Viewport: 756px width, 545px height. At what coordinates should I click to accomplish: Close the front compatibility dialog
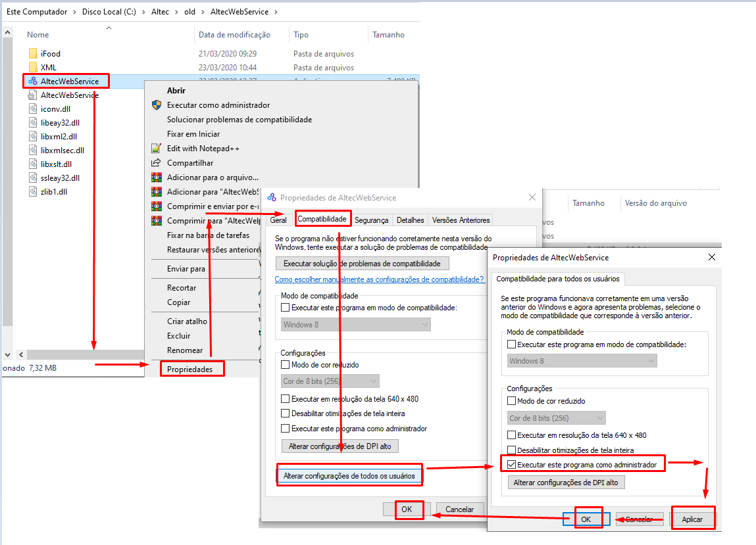[x=712, y=257]
